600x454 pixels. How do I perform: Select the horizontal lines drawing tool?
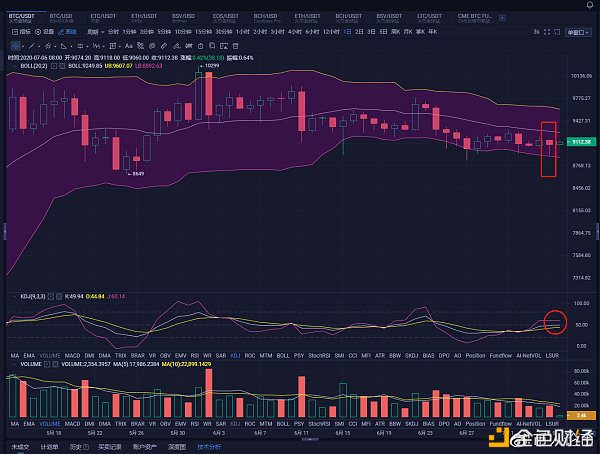80,46
